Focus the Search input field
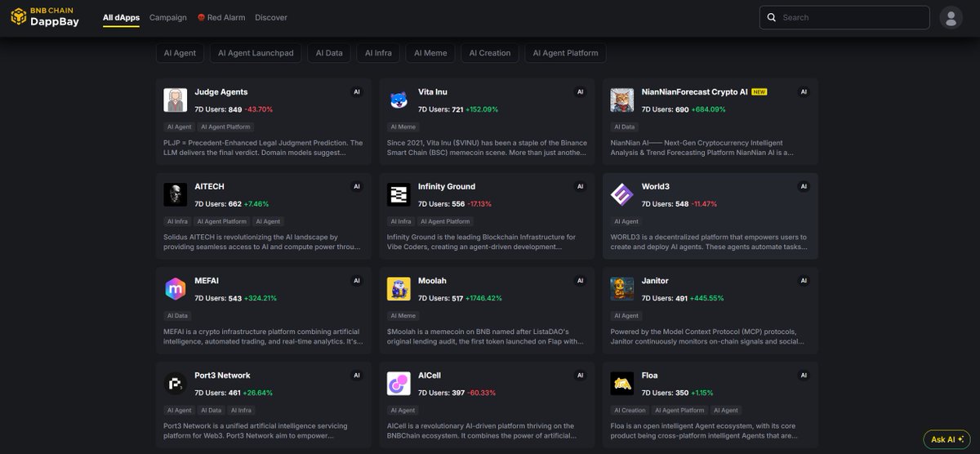This screenshot has height=454, width=980. click(844, 17)
